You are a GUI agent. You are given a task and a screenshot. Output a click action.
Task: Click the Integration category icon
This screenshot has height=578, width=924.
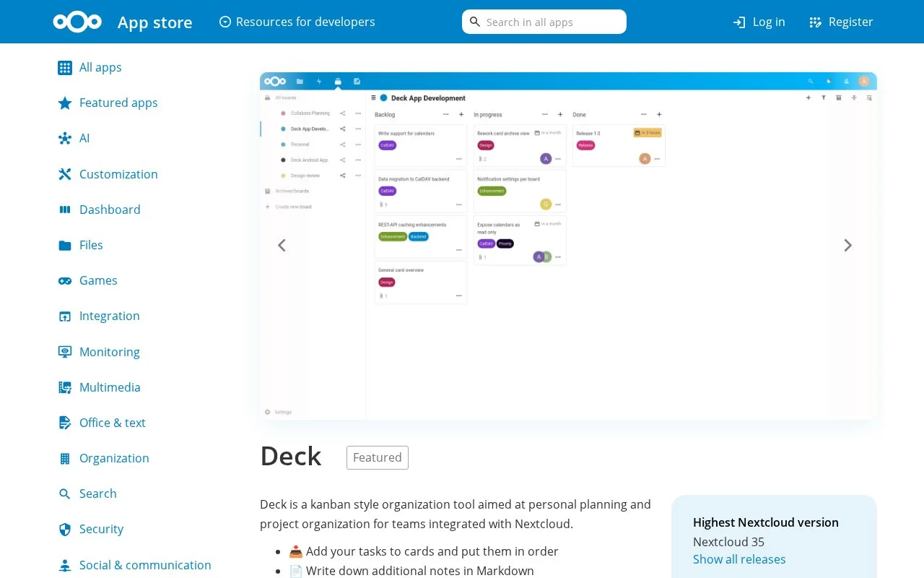coord(65,316)
